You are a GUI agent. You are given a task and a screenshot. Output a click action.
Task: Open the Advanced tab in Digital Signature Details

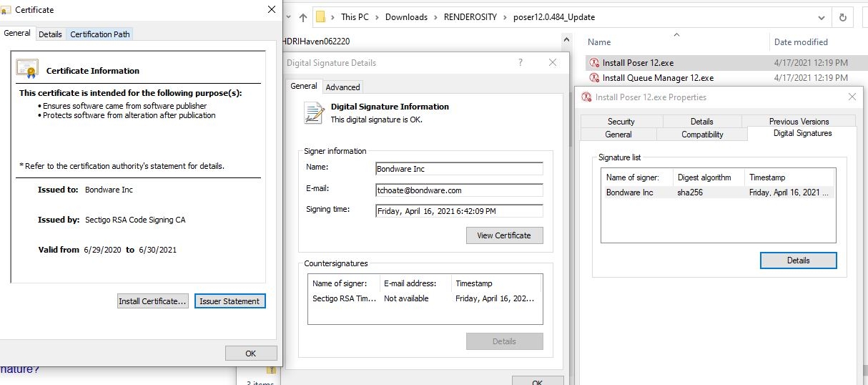(x=342, y=87)
